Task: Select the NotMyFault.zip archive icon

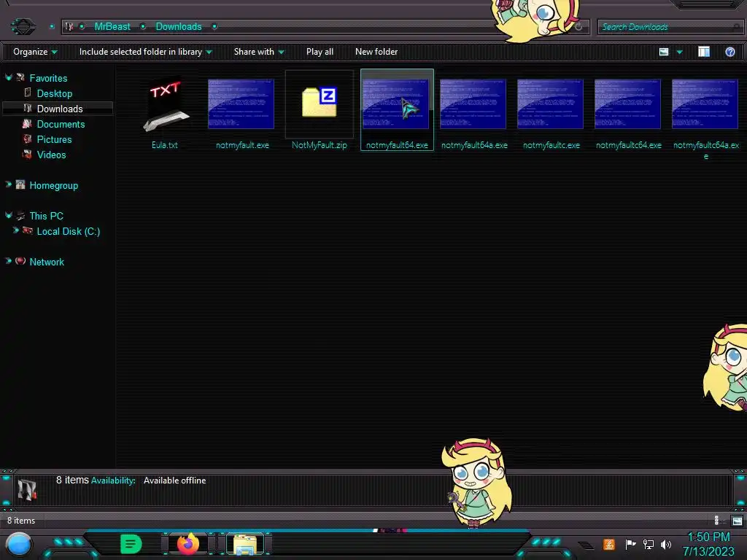Action: tap(320, 101)
